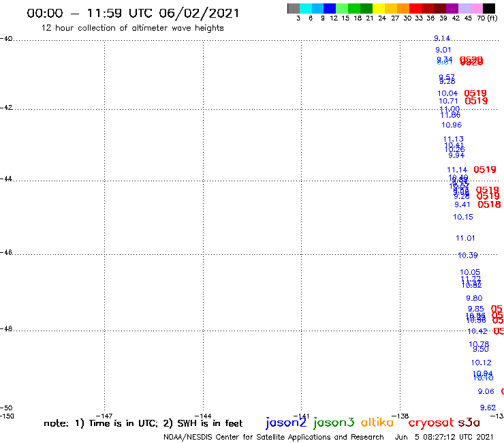
Task: Click the wave height value 11.14
Action: click(457, 170)
